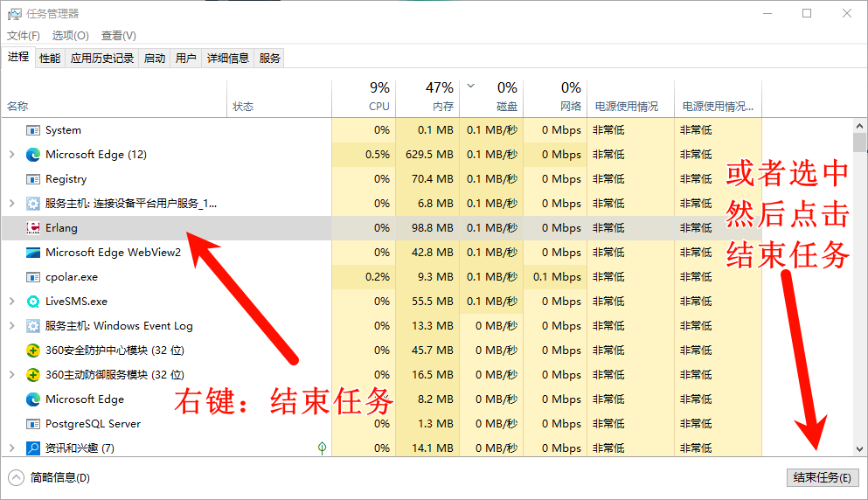Click the 629.5 MB memory value
Viewport: 868px width, 500px height.
(x=429, y=155)
